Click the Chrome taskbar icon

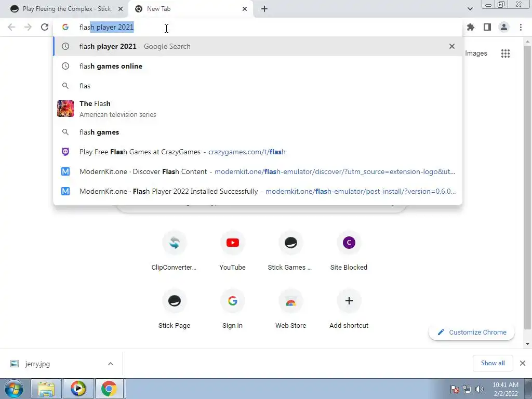[109, 389]
